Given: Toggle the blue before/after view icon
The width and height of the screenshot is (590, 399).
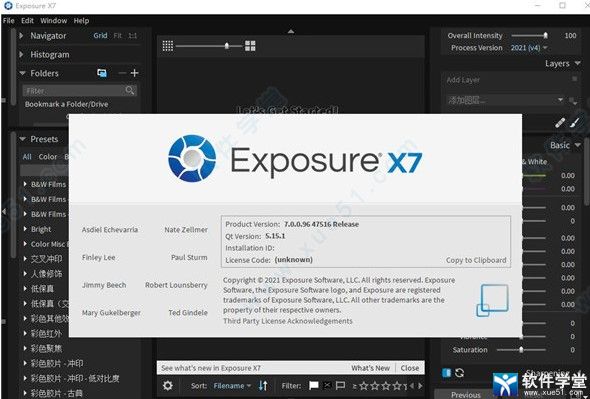Looking at the screenshot, I should point(446,373).
